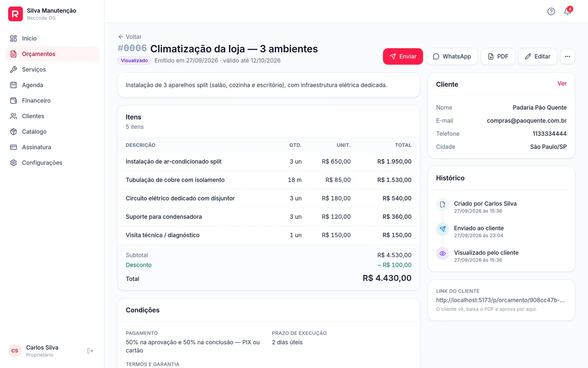Open the help question mark icon
This screenshot has height=368, width=588.
coord(551,11)
